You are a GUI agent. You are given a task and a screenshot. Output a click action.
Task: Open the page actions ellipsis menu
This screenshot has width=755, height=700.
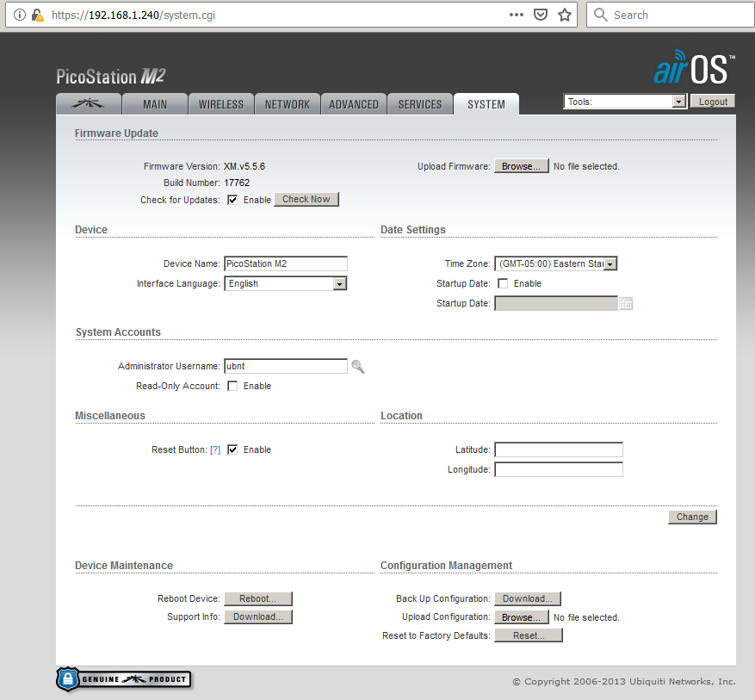[x=516, y=15]
